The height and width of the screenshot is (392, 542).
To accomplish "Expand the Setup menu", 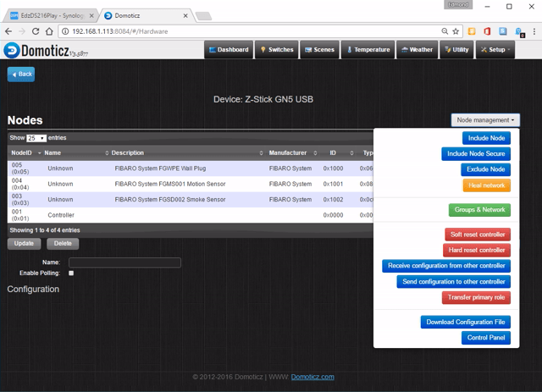I will [495, 50].
